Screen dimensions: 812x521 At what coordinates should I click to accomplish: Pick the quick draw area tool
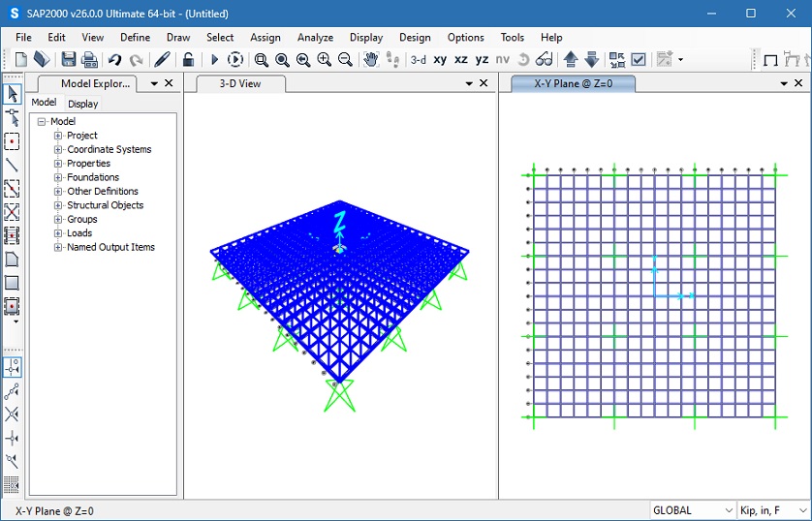click(12, 306)
